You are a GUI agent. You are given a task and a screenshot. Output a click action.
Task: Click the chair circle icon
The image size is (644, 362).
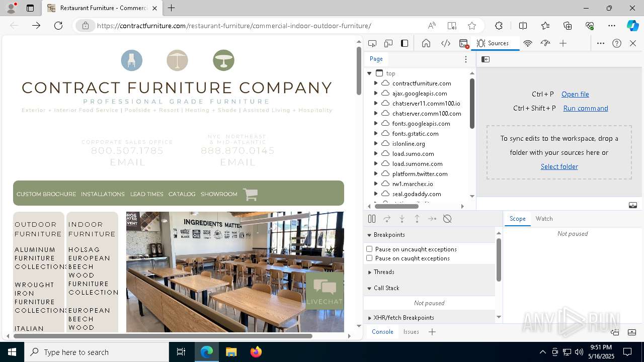pos(132,60)
